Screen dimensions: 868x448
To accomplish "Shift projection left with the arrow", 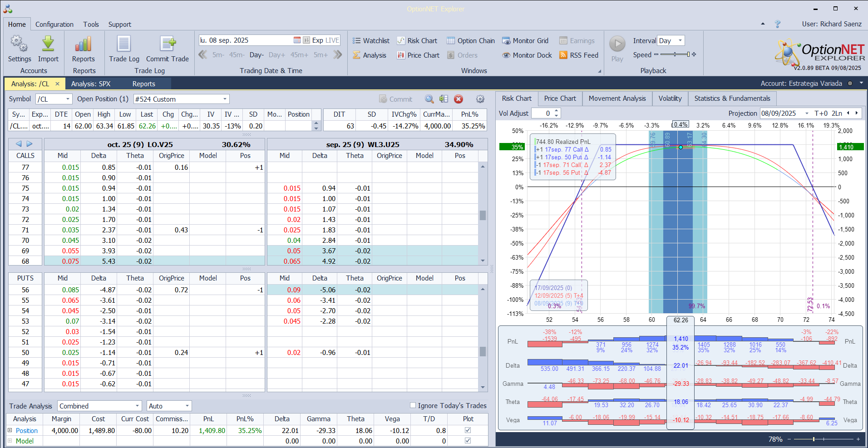I will coord(848,113).
